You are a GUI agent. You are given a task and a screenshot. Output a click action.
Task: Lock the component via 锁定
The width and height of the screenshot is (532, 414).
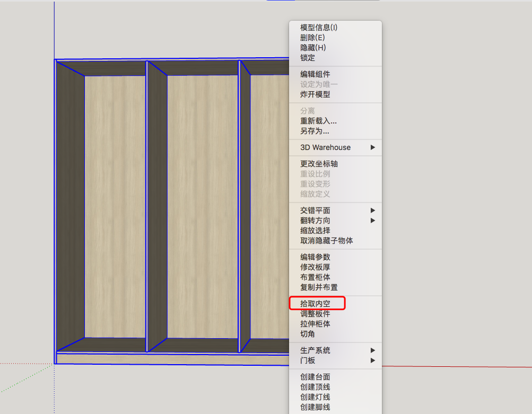point(308,58)
